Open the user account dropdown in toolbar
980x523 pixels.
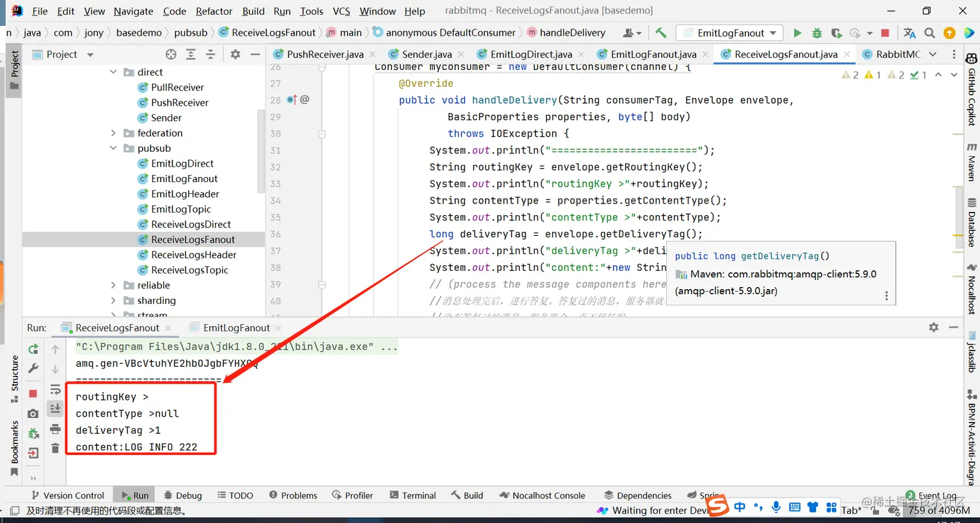pos(632,33)
